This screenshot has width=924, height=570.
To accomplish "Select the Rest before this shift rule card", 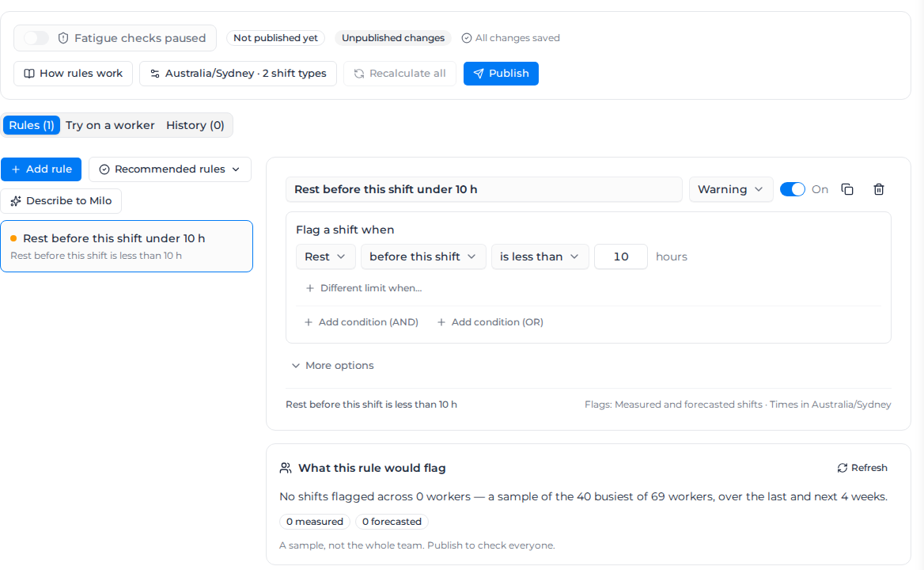I will coord(127,246).
